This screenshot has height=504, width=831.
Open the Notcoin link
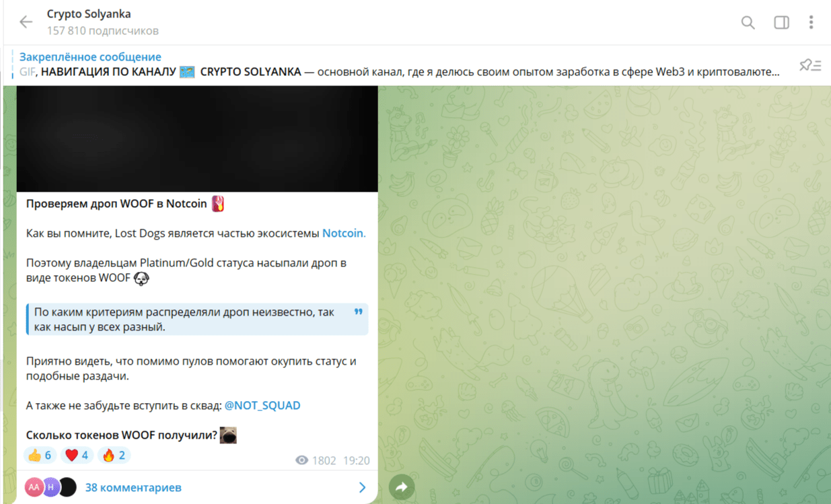pos(343,233)
